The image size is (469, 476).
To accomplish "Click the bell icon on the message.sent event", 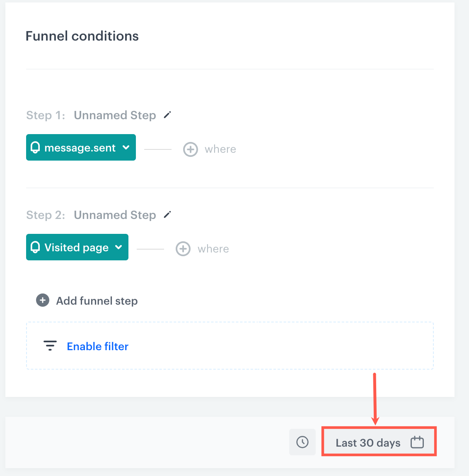I will (36, 147).
